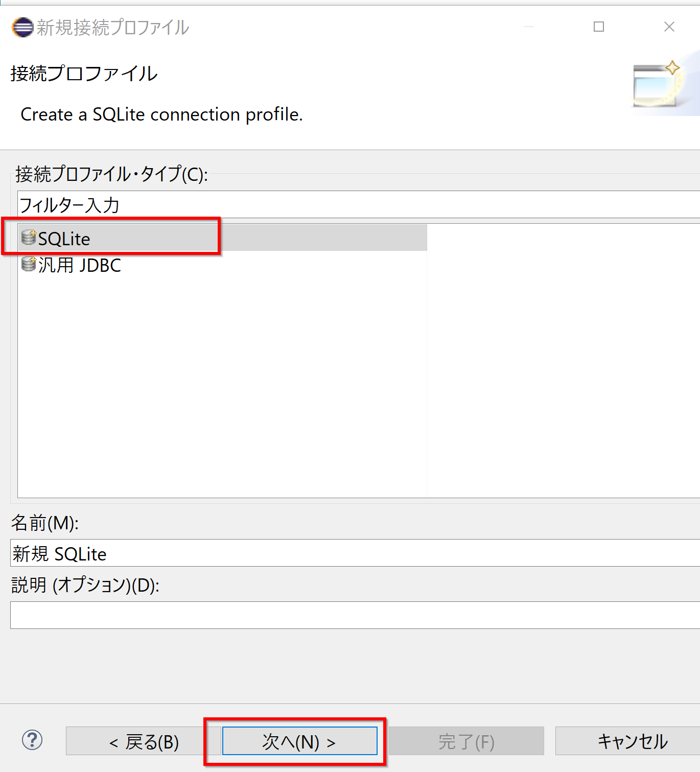
Task: Click the 名前 field containing 新規 SQLite
Action: coord(355,553)
